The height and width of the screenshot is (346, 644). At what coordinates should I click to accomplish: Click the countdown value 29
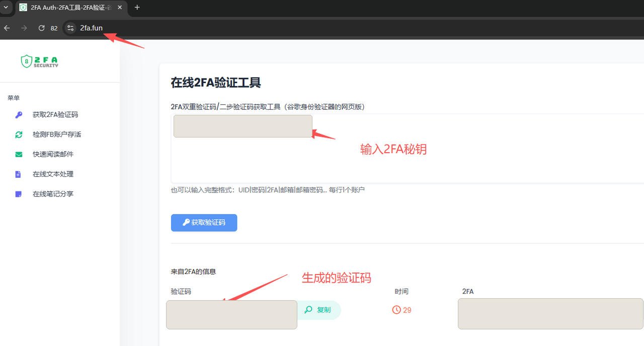click(x=407, y=310)
